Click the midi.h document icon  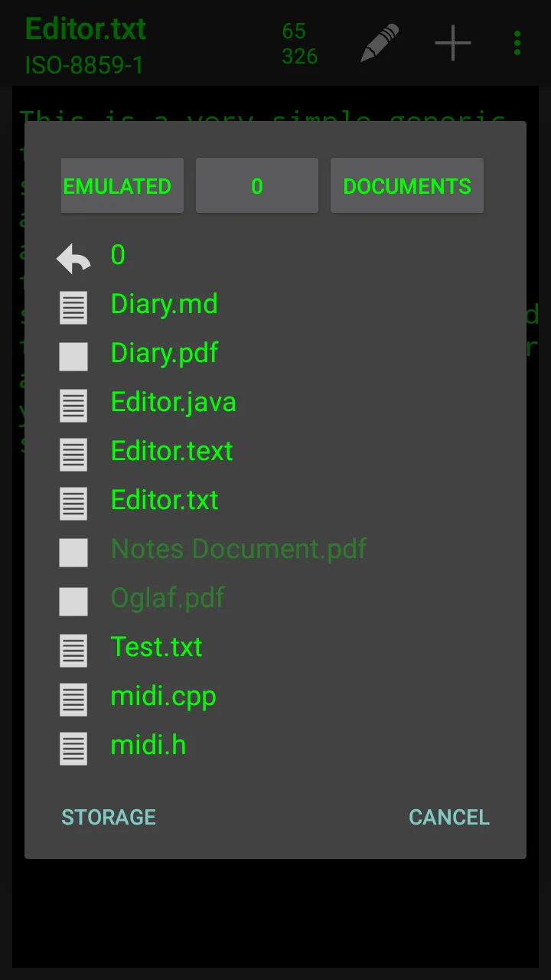[73, 749]
